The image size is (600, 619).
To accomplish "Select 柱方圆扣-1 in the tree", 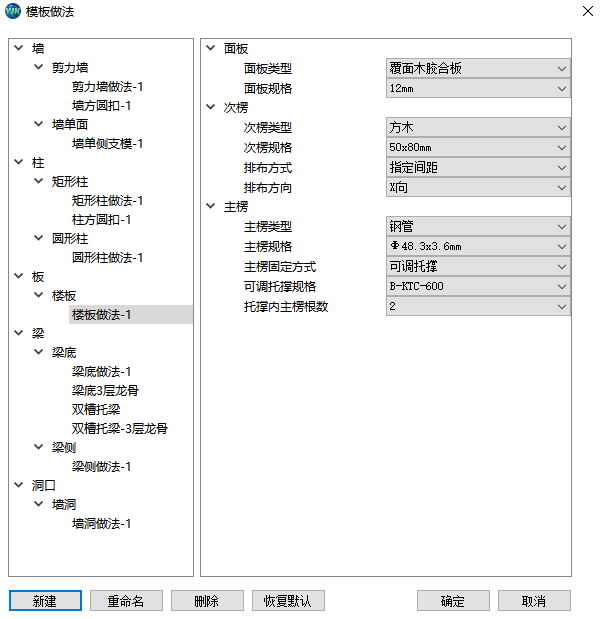I will (101, 219).
